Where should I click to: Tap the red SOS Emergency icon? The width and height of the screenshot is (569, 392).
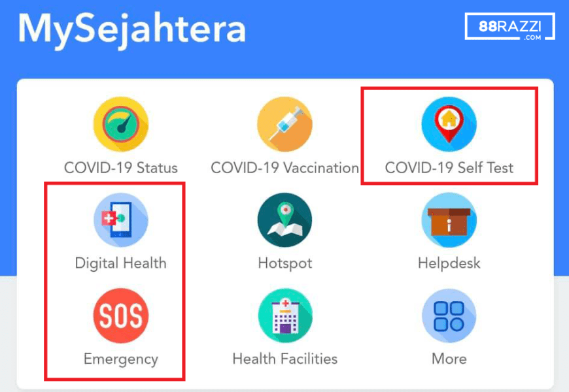pos(121,316)
